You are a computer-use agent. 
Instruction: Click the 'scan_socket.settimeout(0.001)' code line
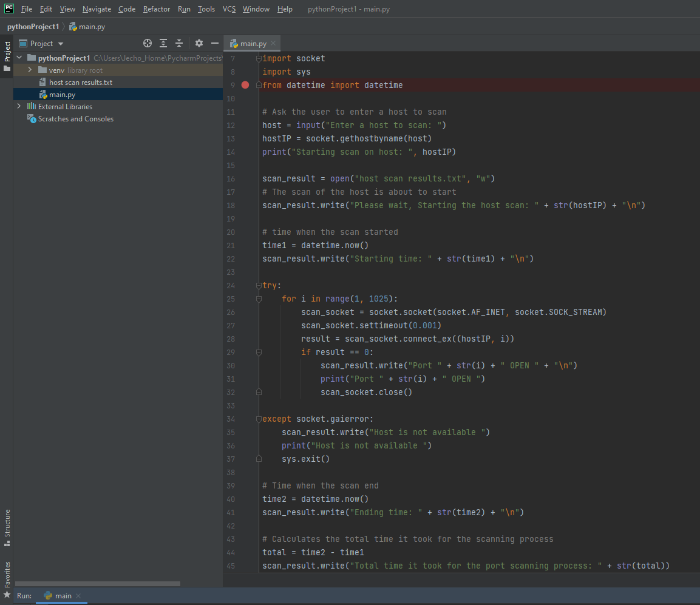[x=371, y=326]
